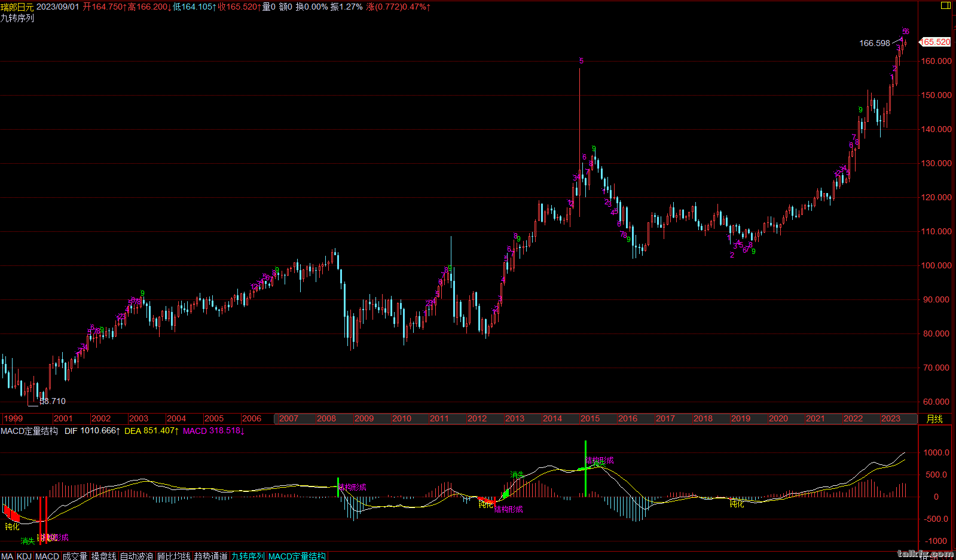The height and width of the screenshot is (560, 956).
Task: Click the green 消失 label below the 2013 timeline year
Action: [517, 475]
